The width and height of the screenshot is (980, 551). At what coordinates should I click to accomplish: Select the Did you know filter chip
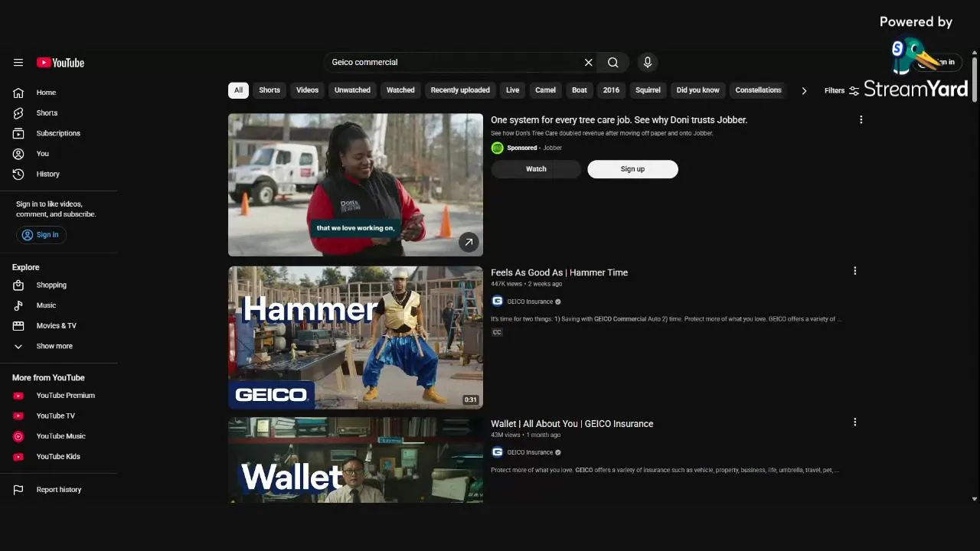point(697,90)
